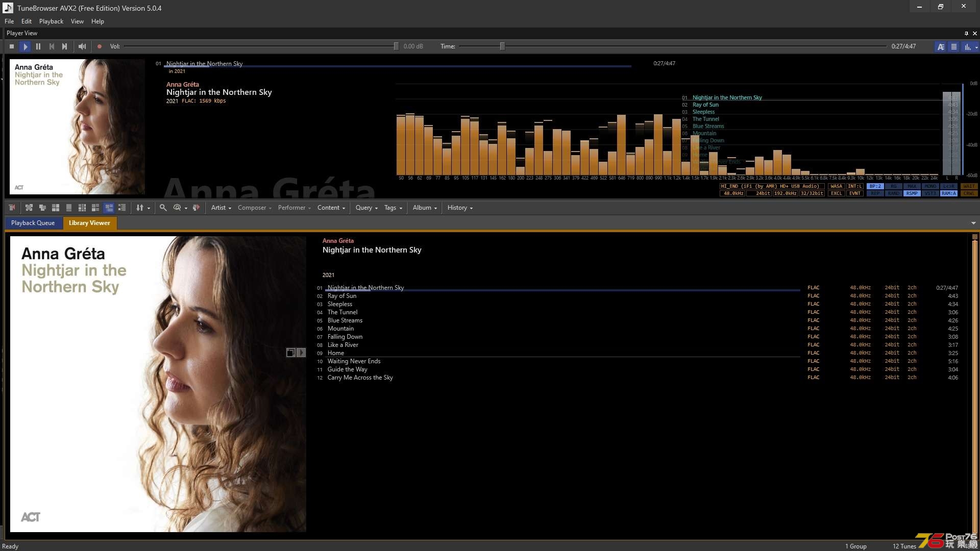This screenshot has width=980, height=551.
Task: Toggle the L<>R channel swap
Action: click(x=949, y=186)
